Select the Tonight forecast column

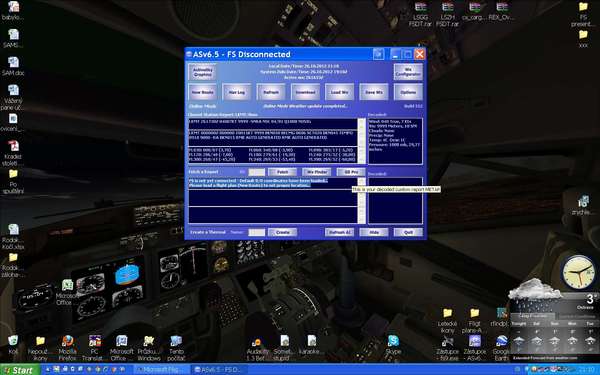[x=519, y=337]
